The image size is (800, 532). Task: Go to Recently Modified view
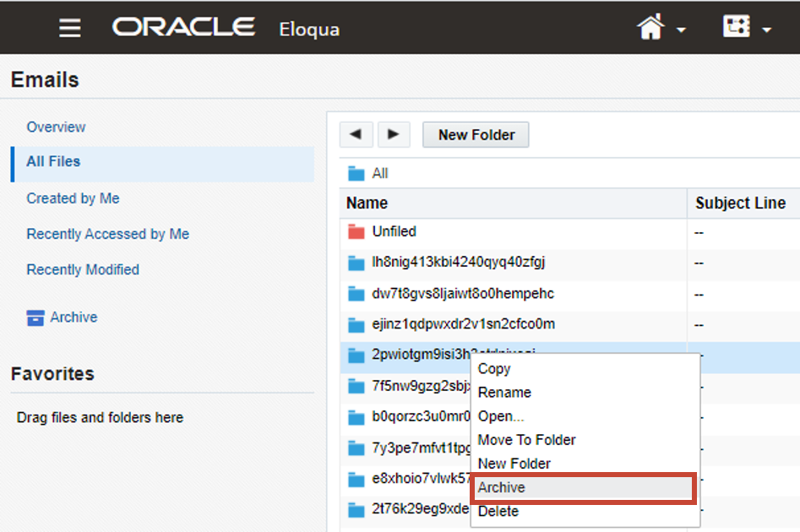pyautogui.click(x=83, y=269)
